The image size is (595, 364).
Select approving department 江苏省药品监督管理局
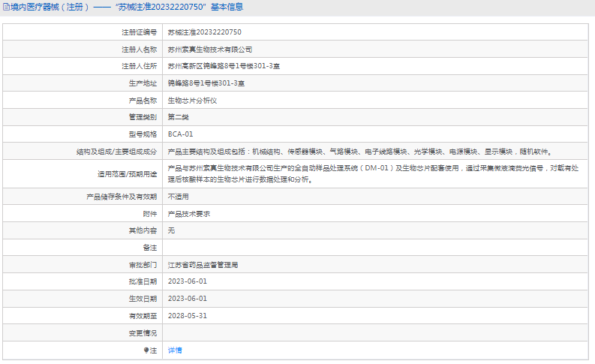point(203,265)
